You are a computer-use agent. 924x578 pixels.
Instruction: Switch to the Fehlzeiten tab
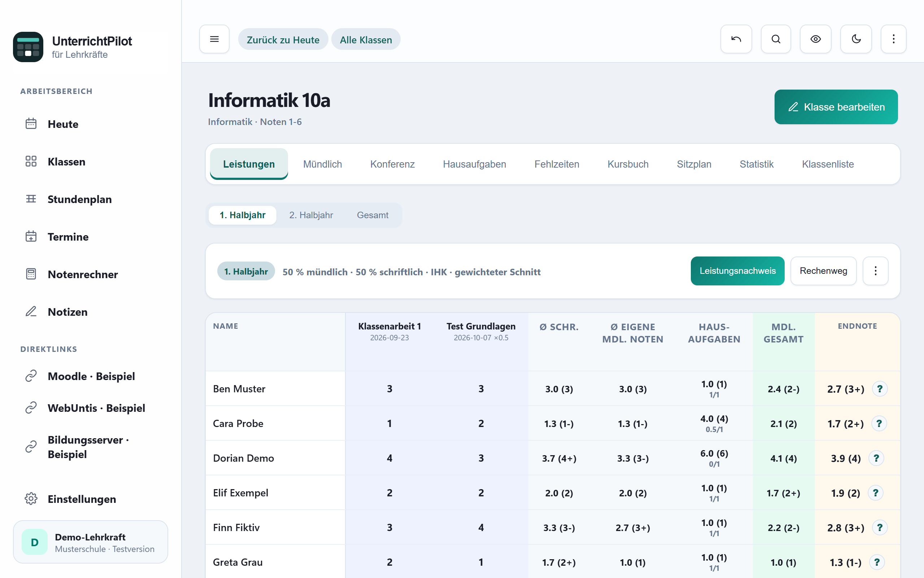click(x=557, y=164)
